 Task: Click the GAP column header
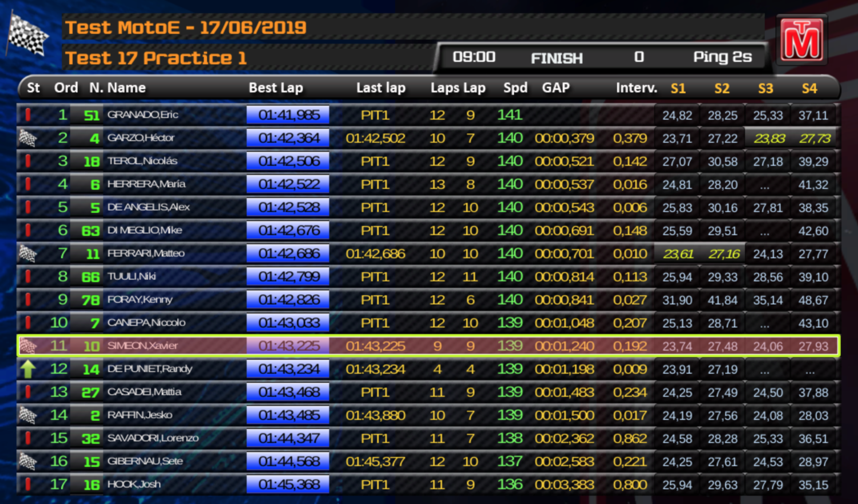[x=556, y=88]
